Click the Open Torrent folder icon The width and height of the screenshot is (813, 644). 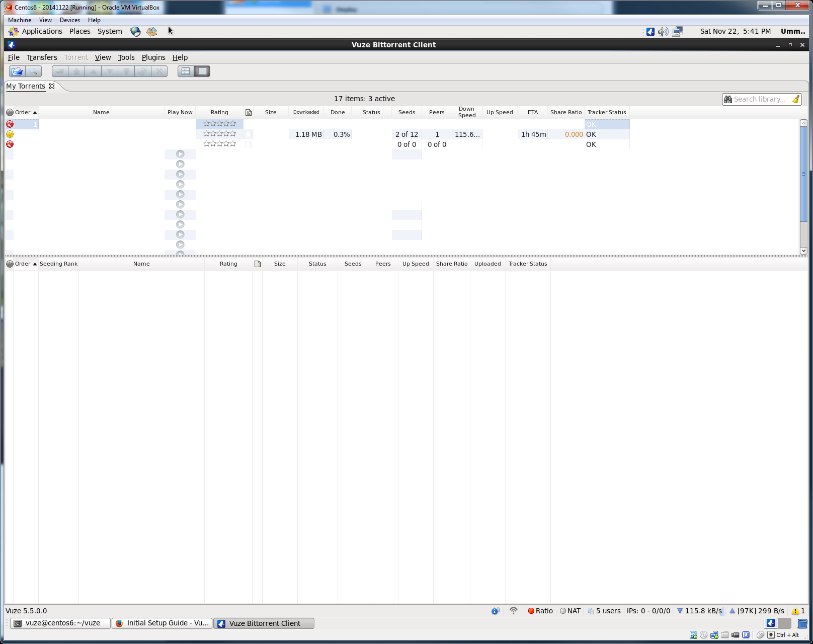point(17,71)
